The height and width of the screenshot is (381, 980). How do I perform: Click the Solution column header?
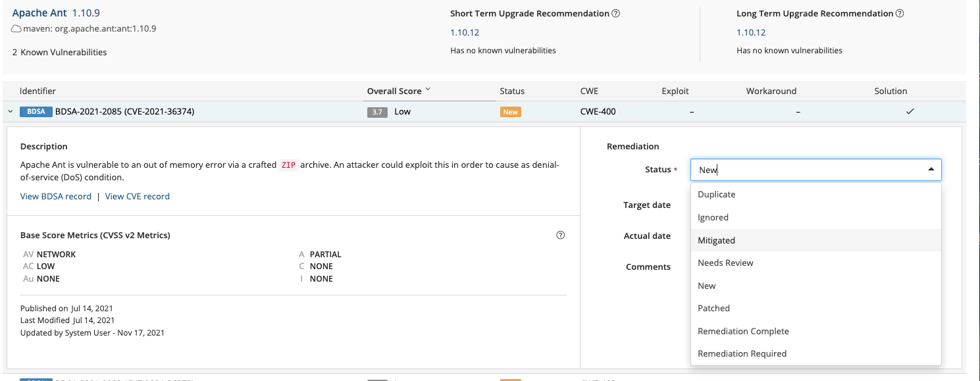pyautogui.click(x=890, y=91)
